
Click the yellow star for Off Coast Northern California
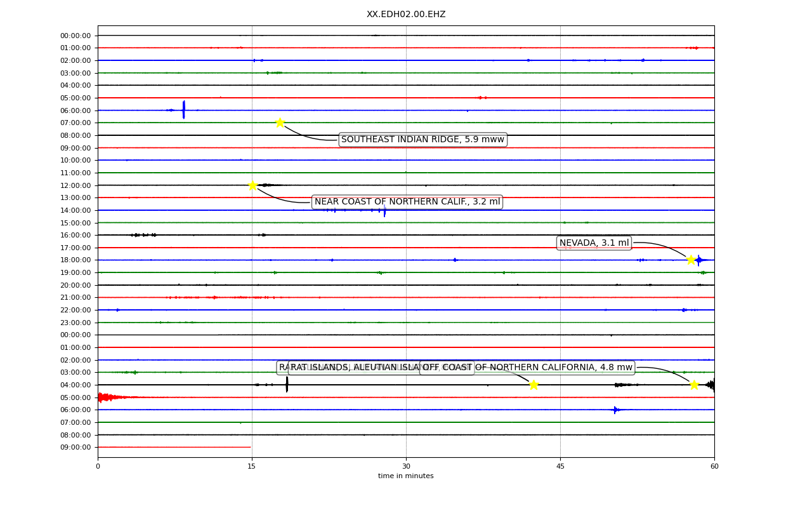694,385
